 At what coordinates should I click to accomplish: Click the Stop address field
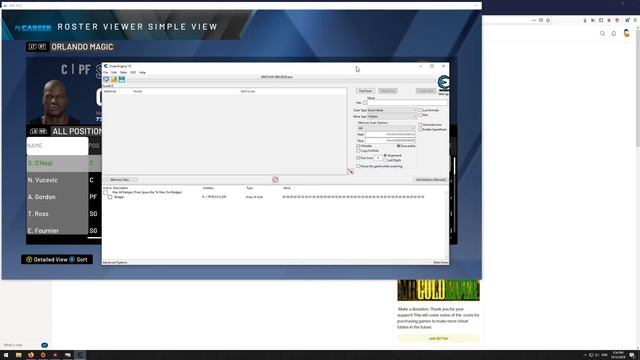(x=390, y=140)
